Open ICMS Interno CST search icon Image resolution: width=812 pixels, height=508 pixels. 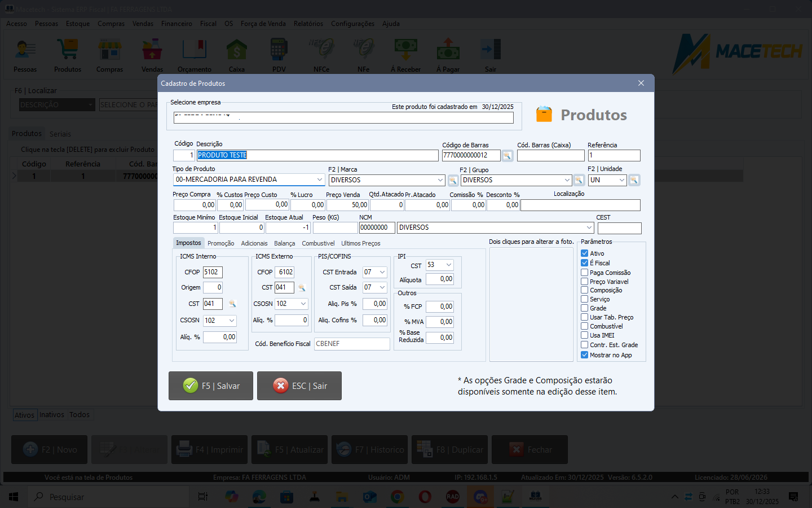tap(232, 304)
